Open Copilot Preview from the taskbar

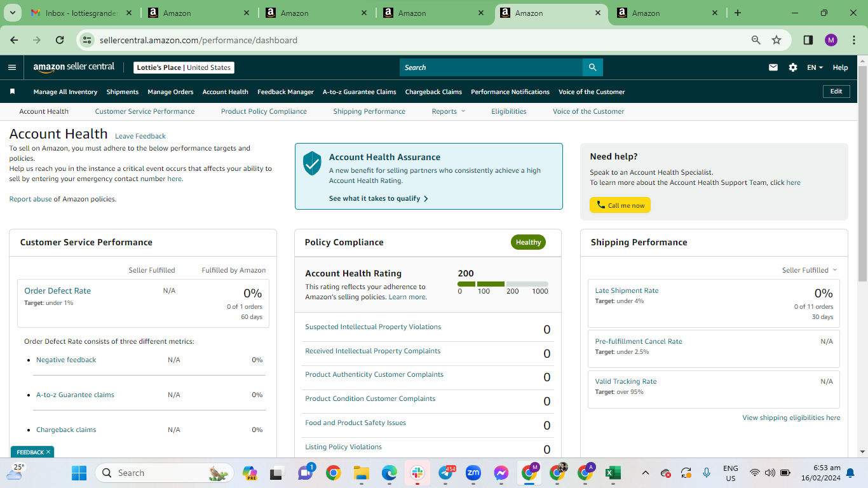250,473
